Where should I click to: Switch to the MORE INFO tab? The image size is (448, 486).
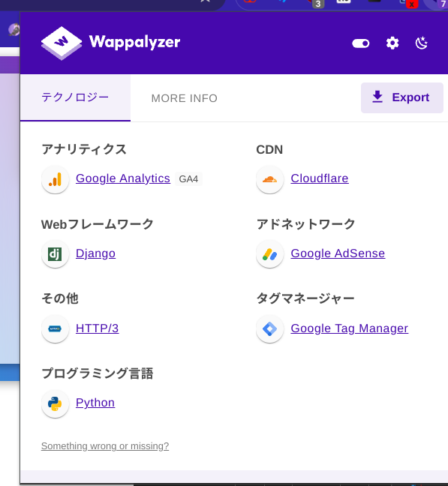pyautogui.click(x=184, y=98)
